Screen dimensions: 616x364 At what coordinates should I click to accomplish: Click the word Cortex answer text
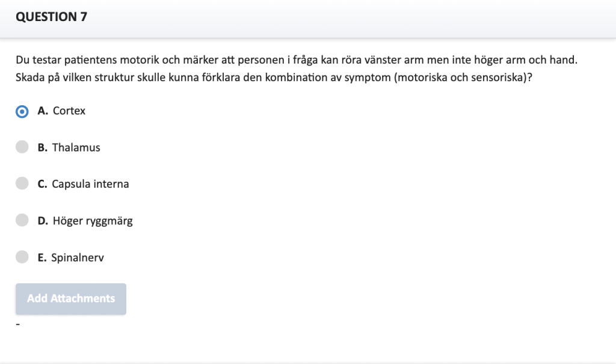click(x=69, y=111)
